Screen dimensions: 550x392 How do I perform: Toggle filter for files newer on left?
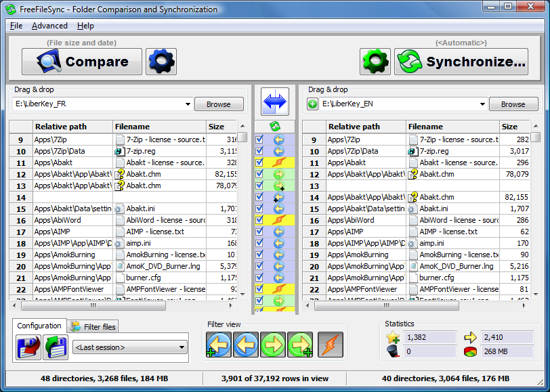[246, 345]
